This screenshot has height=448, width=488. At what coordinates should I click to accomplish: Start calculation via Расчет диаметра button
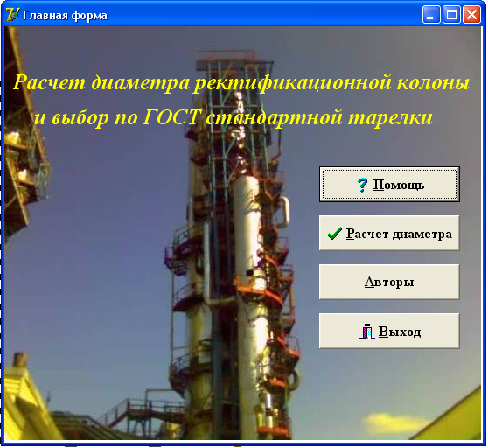point(389,233)
